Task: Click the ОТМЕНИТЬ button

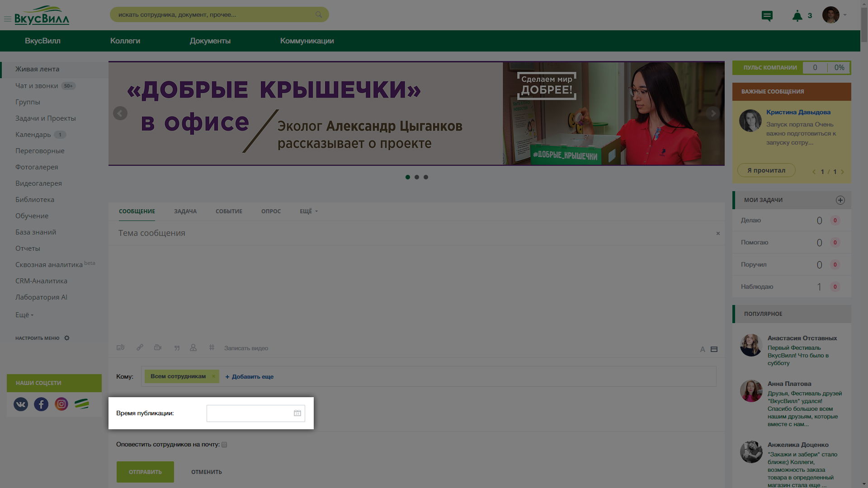Action: coord(207,472)
